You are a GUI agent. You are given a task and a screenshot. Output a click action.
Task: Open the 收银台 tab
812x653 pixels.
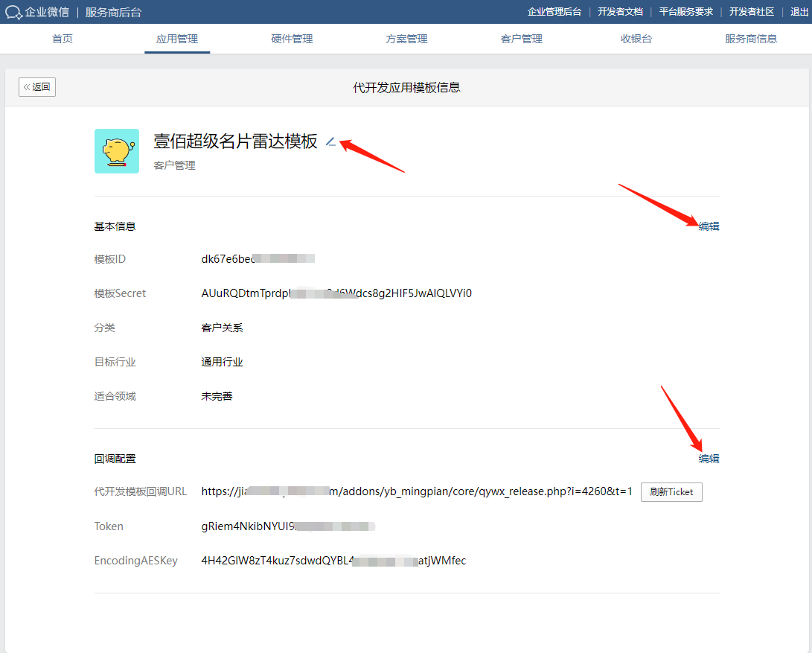tap(636, 39)
